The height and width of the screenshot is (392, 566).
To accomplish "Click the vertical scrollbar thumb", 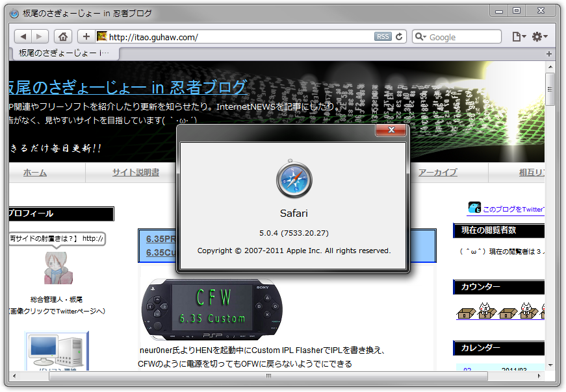I will click(550, 89).
